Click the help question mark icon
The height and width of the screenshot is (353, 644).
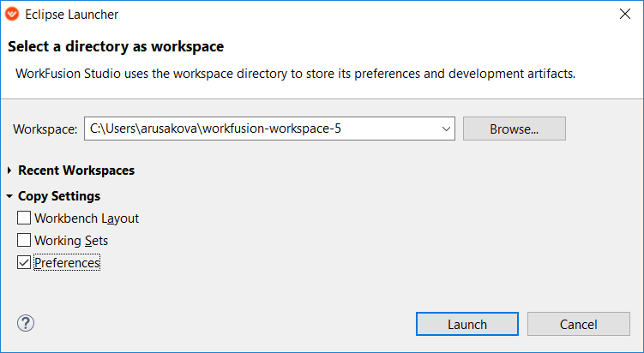click(26, 324)
